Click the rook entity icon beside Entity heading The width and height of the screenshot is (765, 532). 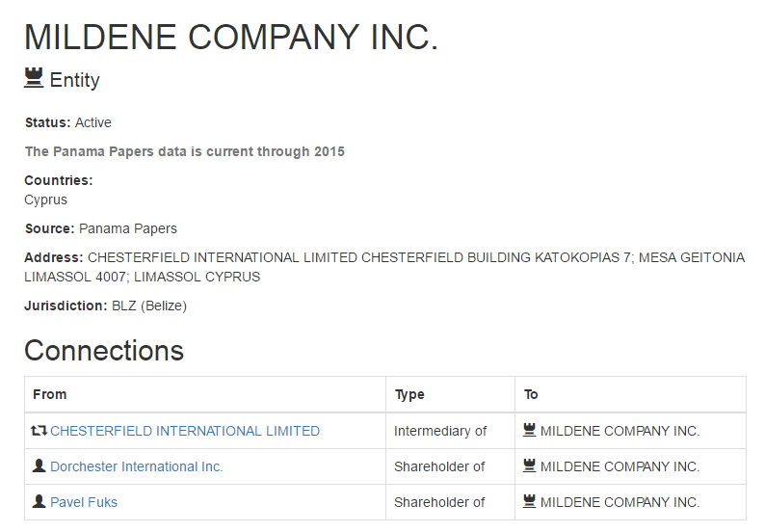click(34, 78)
